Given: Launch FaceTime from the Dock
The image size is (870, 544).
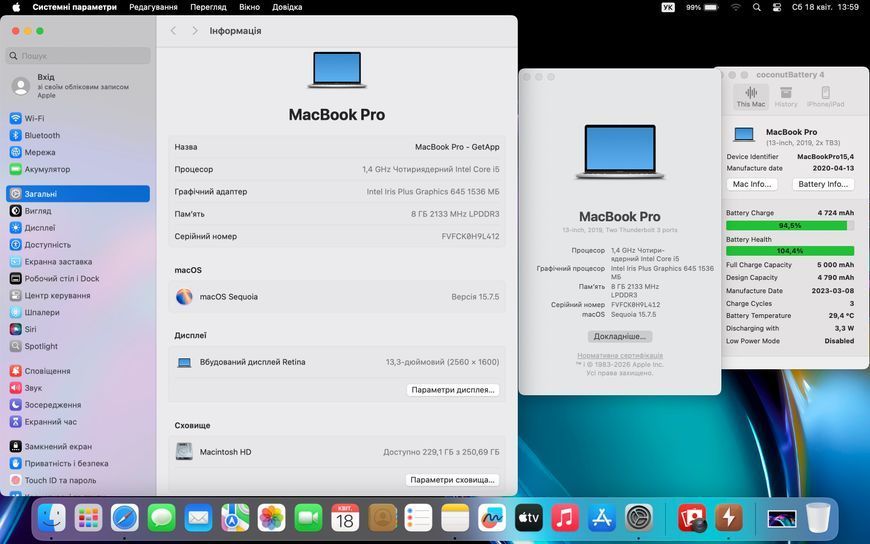Looking at the screenshot, I should coord(308,518).
